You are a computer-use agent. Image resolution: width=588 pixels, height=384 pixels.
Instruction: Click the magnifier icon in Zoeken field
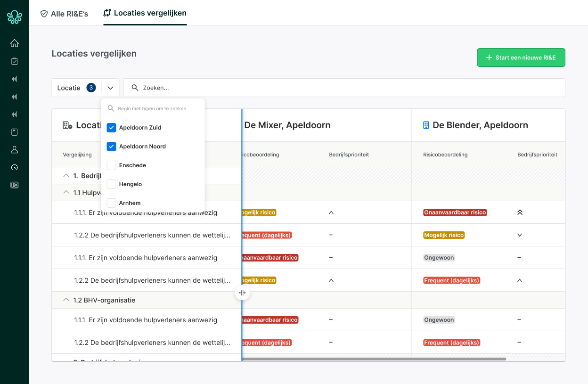pos(135,88)
